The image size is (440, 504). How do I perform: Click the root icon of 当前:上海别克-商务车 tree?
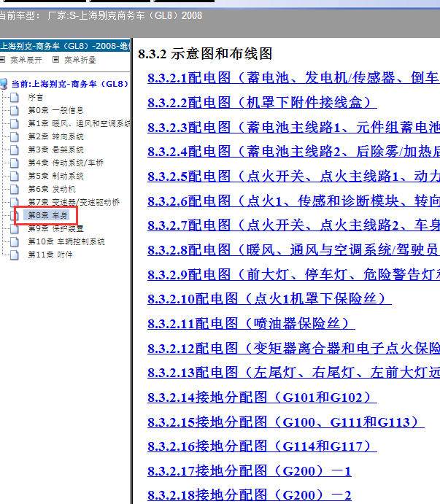point(4,84)
